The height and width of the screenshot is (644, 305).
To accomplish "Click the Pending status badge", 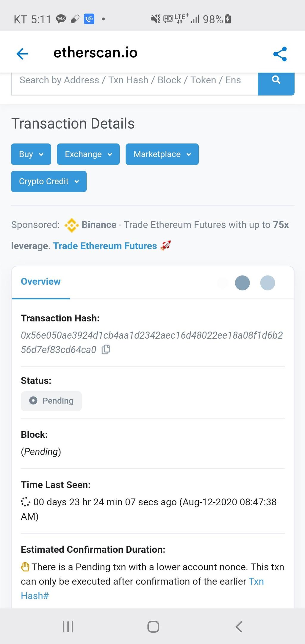I will pyautogui.click(x=51, y=401).
